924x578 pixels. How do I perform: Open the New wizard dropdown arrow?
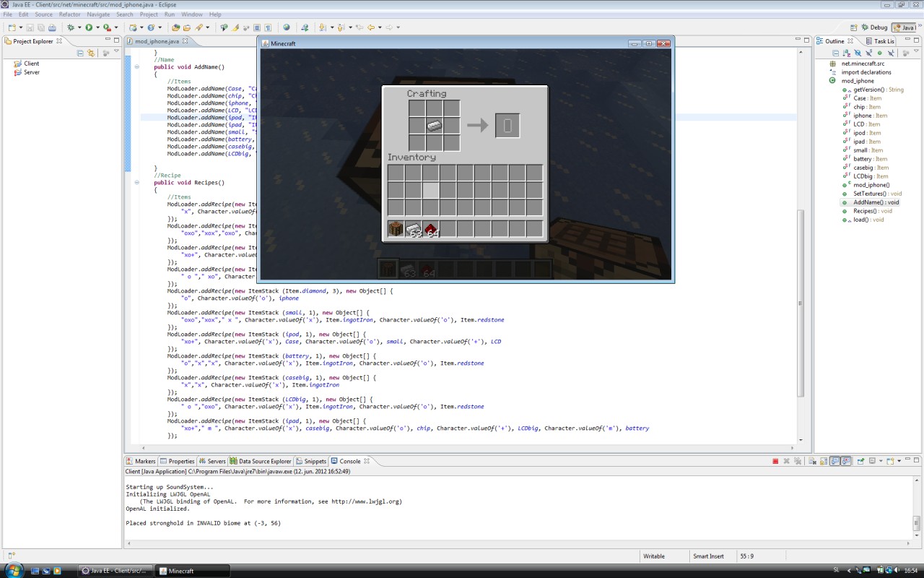[21, 27]
